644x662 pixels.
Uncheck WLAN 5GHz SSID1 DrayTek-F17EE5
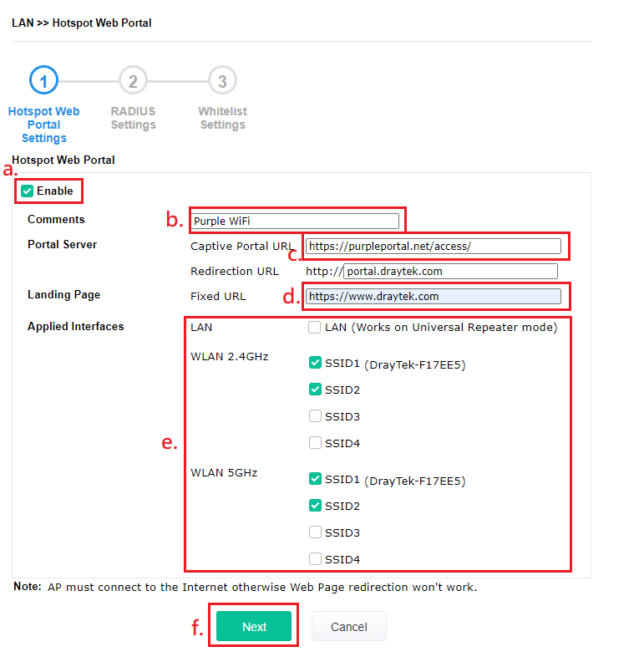click(x=315, y=479)
